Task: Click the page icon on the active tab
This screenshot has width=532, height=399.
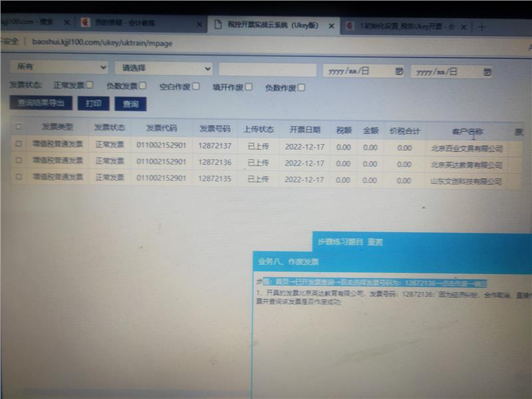Action: pyautogui.click(x=217, y=25)
